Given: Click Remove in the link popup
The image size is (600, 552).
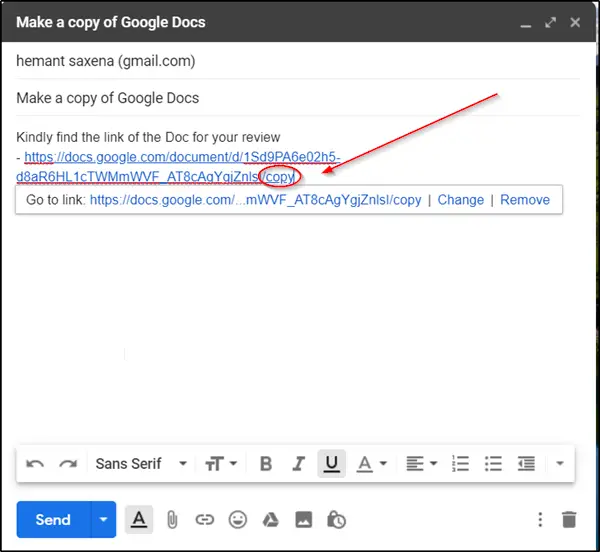Looking at the screenshot, I should 525,200.
